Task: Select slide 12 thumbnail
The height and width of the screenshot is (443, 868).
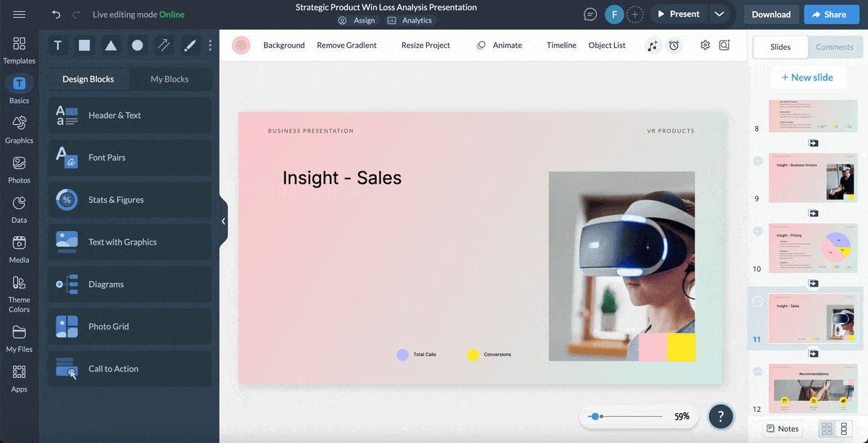Action: [x=813, y=389]
